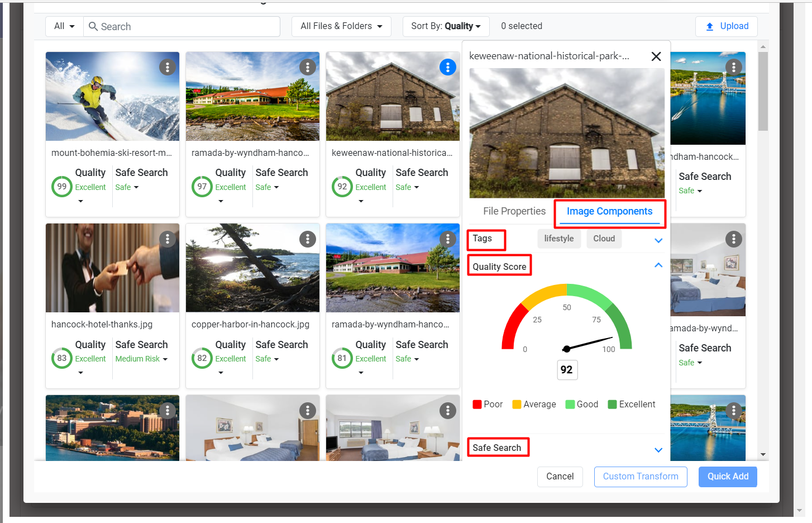Click hancock-hotel-thanks.jpg file name
812x523 pixels.
coord(102,324)
